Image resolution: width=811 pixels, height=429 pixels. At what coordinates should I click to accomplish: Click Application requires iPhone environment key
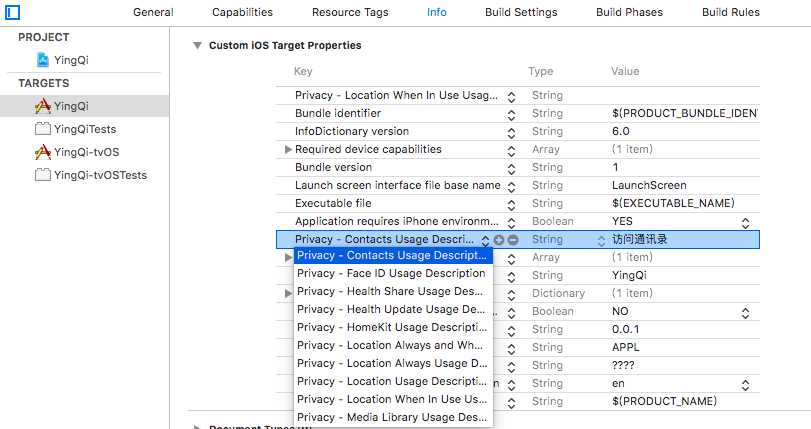pos(397,221)
